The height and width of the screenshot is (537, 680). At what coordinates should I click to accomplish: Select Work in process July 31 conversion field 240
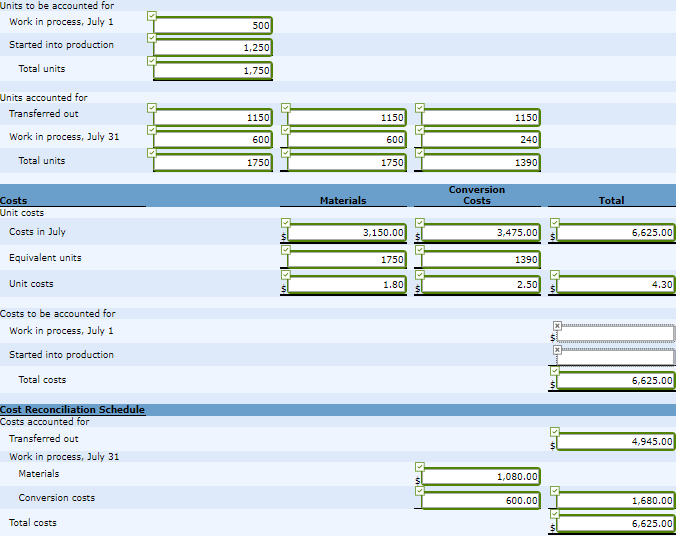481,139
